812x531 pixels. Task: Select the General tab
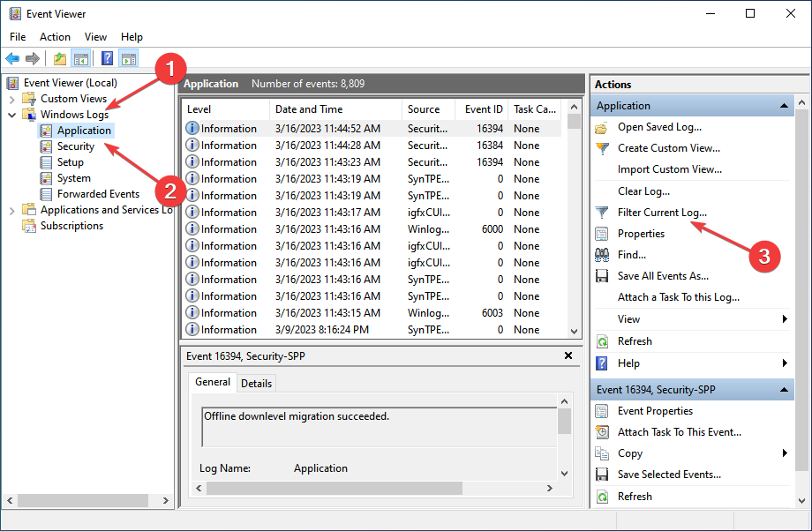213,382
